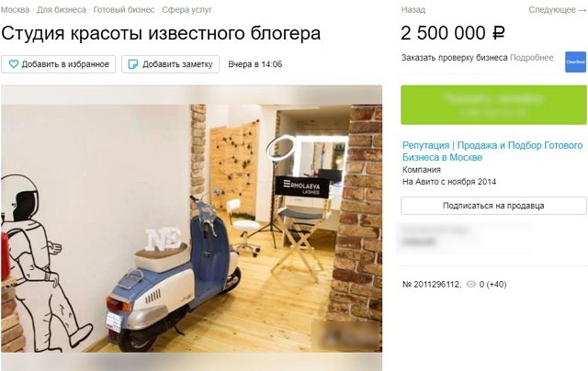Image resolution: width=588 pixels, height=371 pixels.
Task: Open seller profile Репутация link
Action: pyautogui.click(x=492, y=151)
